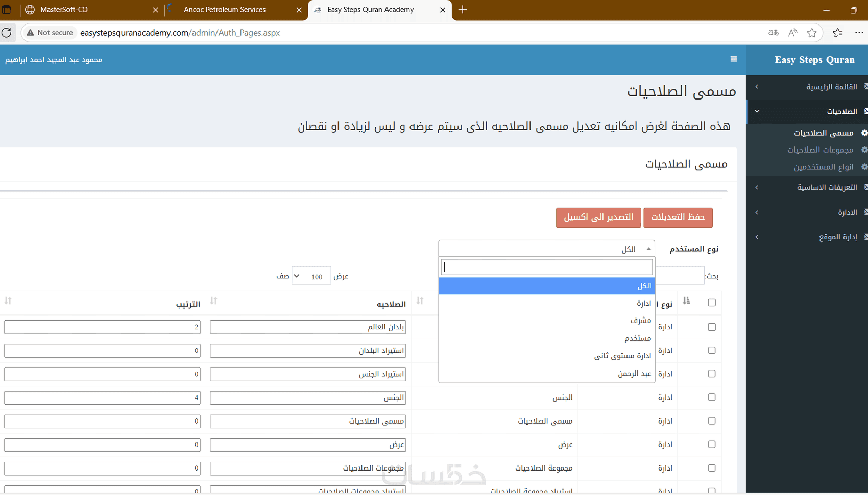The image size is (868, 495).
Task: Open مسمى الصلاحيات link in the sidebar
Action: [824, 133]
